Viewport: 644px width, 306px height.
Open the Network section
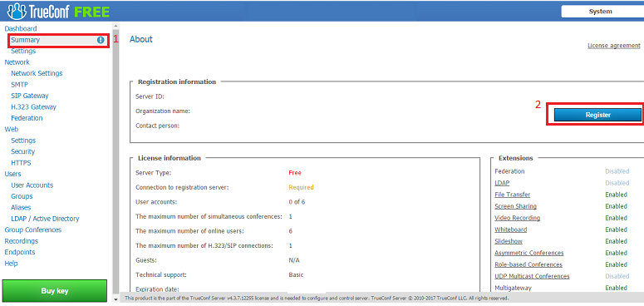[17, 62]
